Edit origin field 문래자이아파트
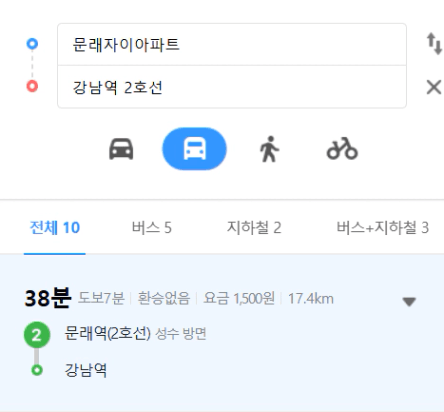Image resolution: width=444 pixels, height=412 pixels. point(232,44)
